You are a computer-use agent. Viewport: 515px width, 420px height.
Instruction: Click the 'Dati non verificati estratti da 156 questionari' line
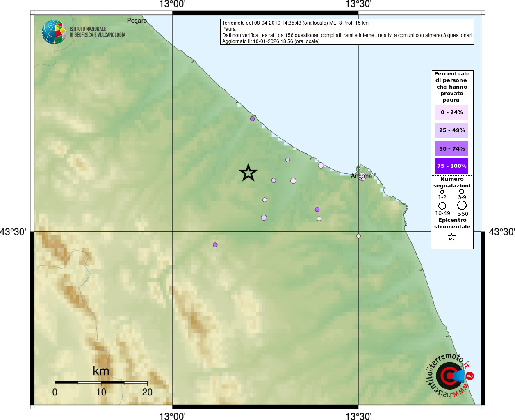click(348, 35)
